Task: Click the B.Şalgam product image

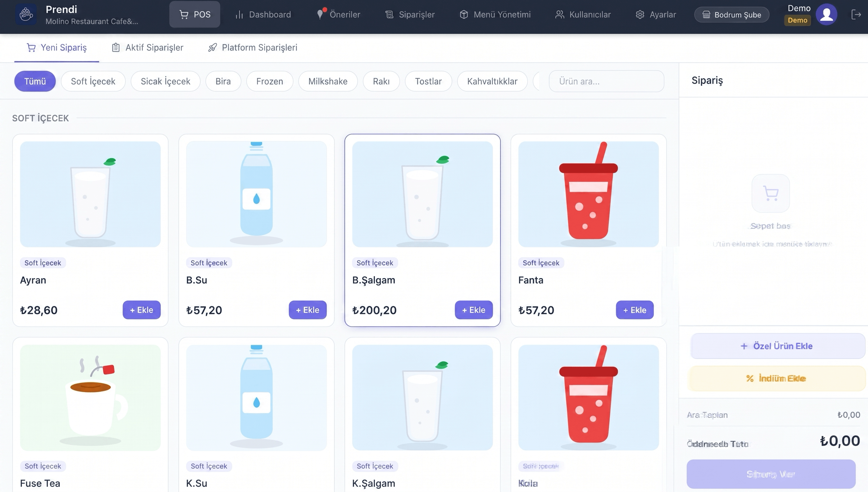Action: coord(422,194)
